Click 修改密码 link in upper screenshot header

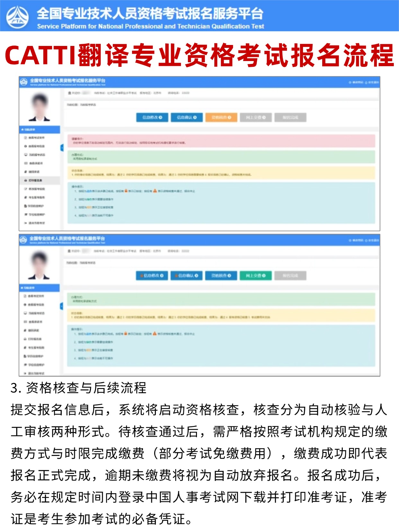pos(357,83)
